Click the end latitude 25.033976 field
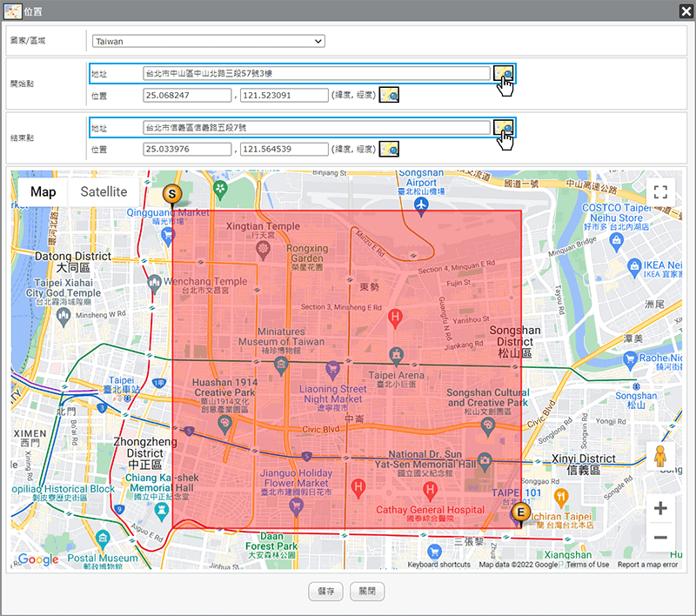 point(187,149)
